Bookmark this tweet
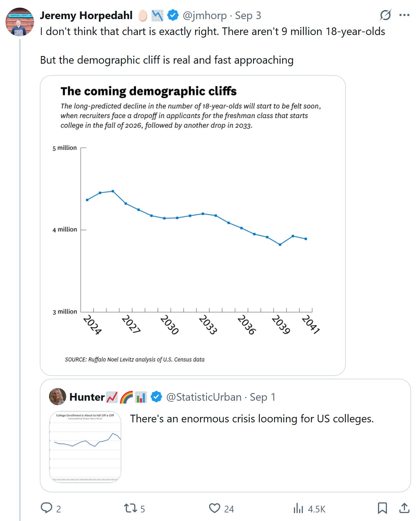Screen dimensions: 420x521 pyautogui.click(x=382, y=508)
